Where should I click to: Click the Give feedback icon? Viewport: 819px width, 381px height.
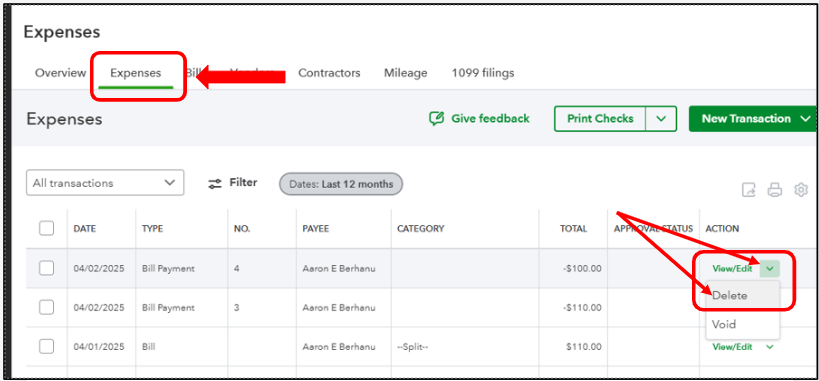(x=436, y=119)
